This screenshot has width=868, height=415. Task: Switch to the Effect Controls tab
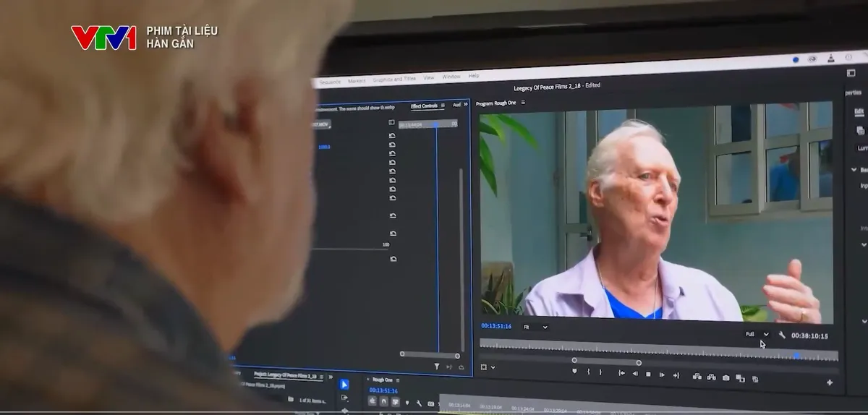click(x=424, y=106)
